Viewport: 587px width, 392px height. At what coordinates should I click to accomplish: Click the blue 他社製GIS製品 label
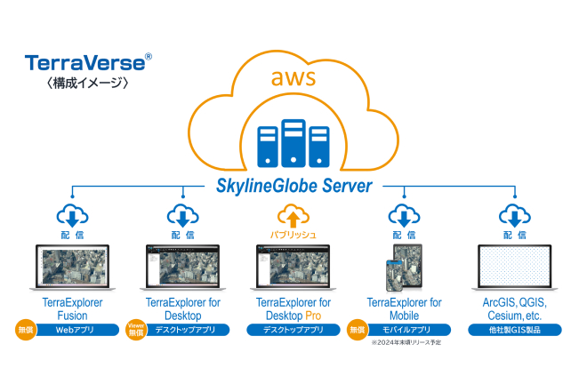514,331
